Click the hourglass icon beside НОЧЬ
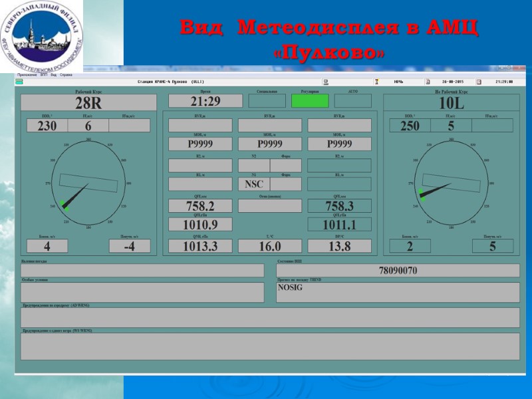Image resolution: width=532 pixels, height=399 pixels. (x=376, y=82)
